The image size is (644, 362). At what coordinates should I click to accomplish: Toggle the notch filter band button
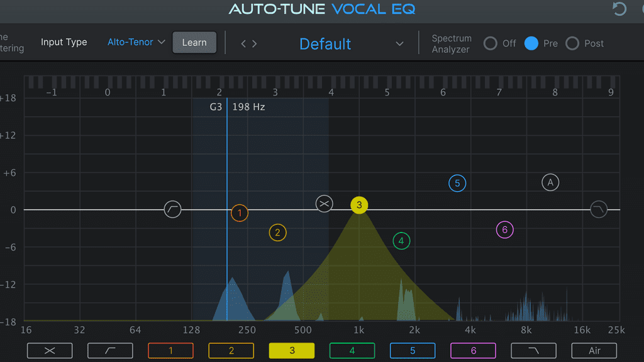point(50,351)
